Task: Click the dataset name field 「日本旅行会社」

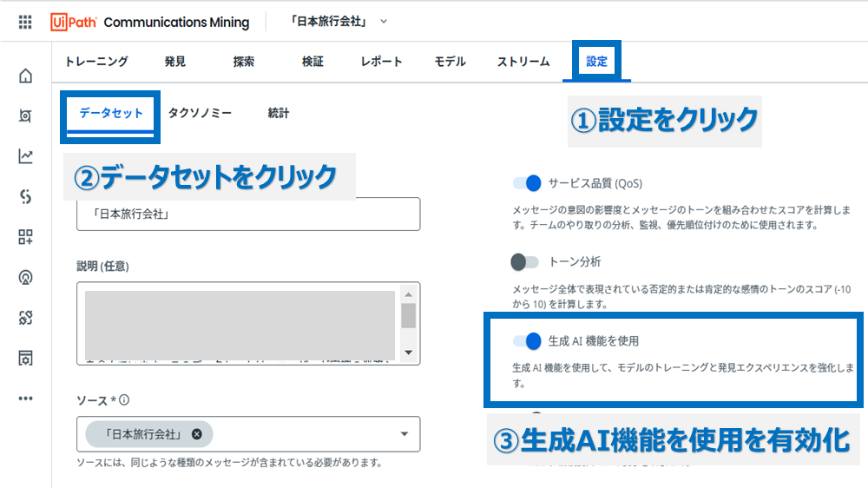Action: 248,214
